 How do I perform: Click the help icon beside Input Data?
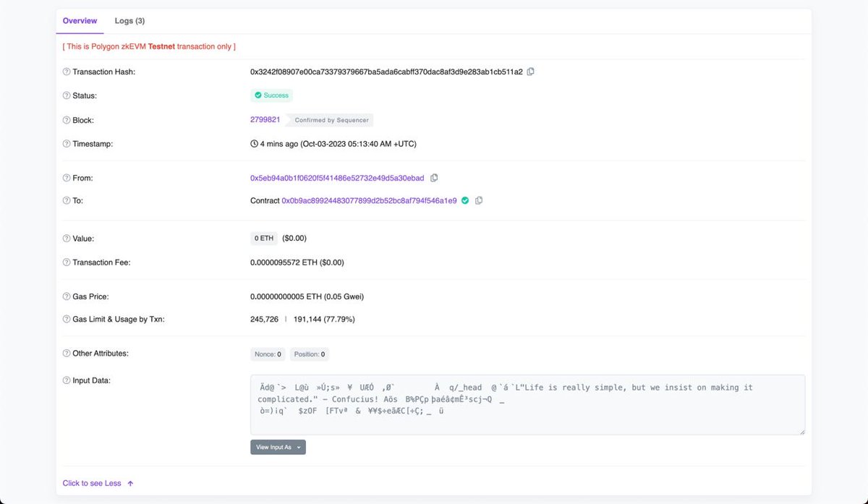[x=65, y=380]
